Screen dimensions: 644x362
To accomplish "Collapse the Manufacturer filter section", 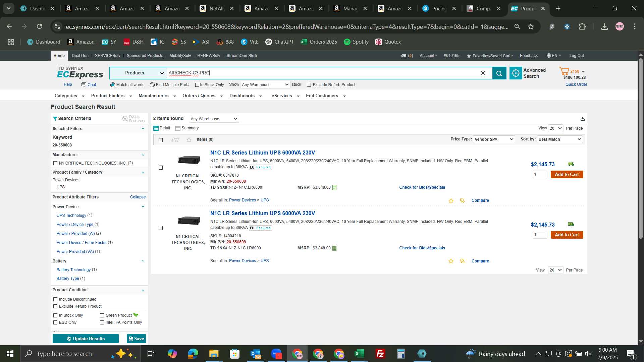I will point(143,155).
